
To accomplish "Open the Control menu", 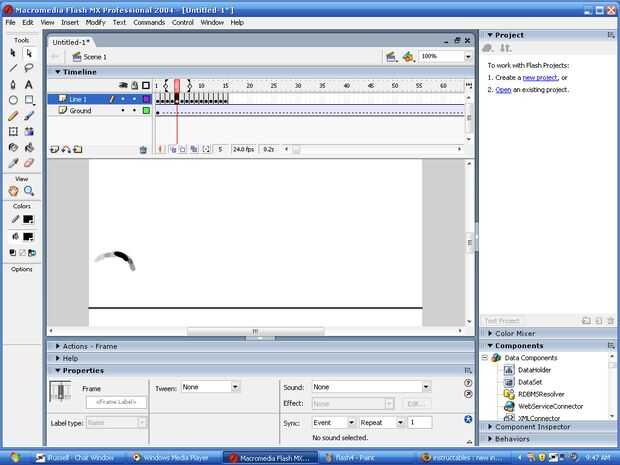I will pyautogui.click(x=183, y=23).
